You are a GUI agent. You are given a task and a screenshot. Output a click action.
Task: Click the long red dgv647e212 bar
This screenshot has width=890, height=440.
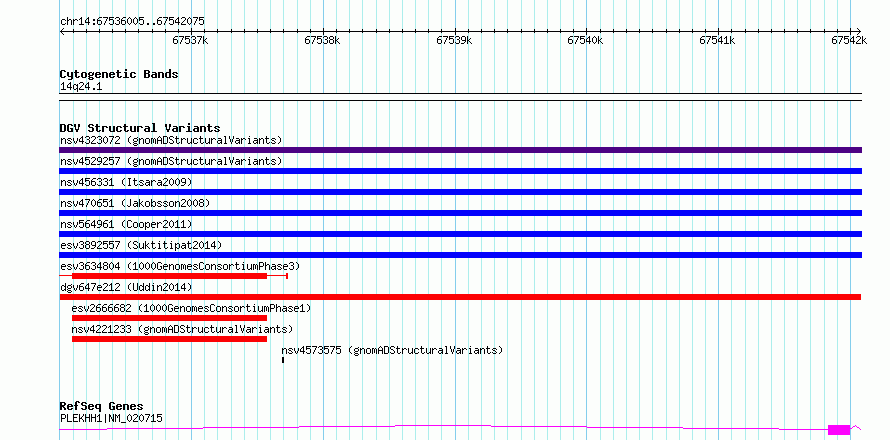(460, 297)
